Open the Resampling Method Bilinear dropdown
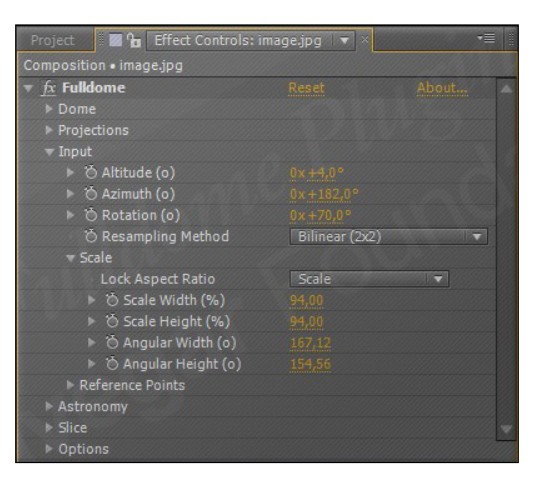Screen dimensions: 535x482 point(389,236)
